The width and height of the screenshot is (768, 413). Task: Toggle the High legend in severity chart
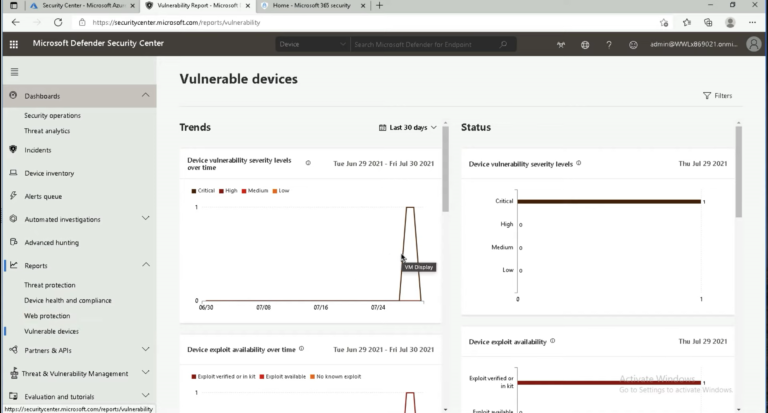tap(228, 191)
